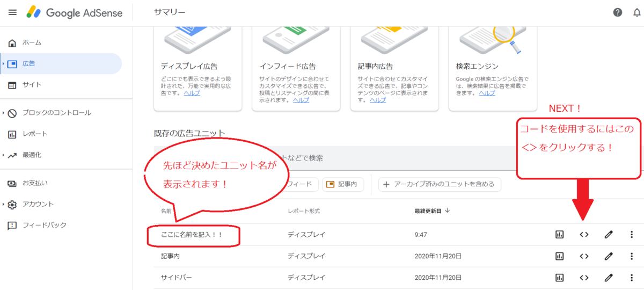Create a ディスプレイ広告 unit card

197,69
